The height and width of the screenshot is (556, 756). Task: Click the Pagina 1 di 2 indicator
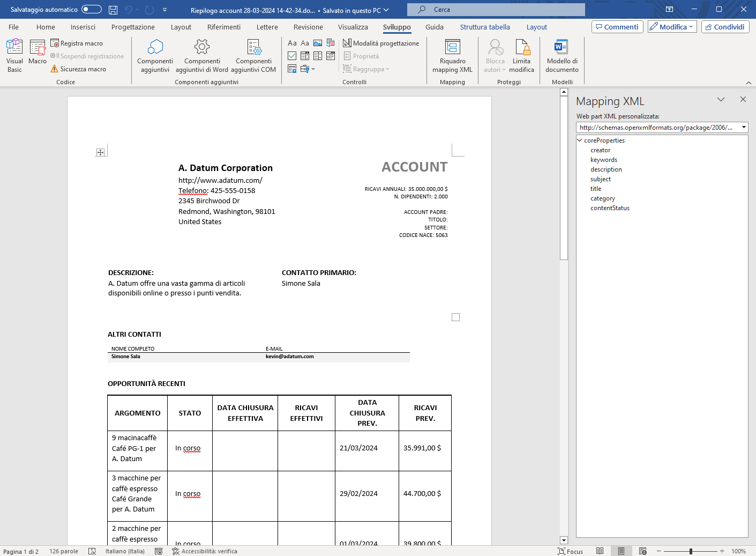(21, 551)
